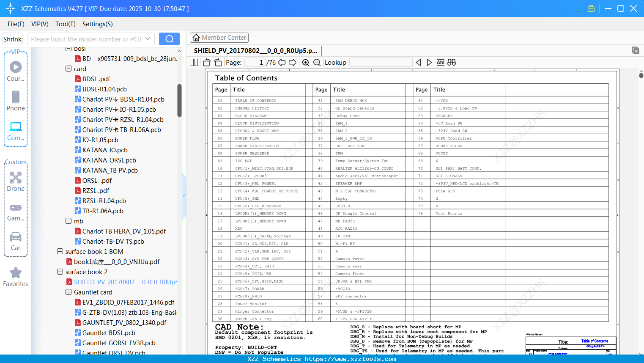
Task: Collapse the card folder
Action: [x=69, y=69]
